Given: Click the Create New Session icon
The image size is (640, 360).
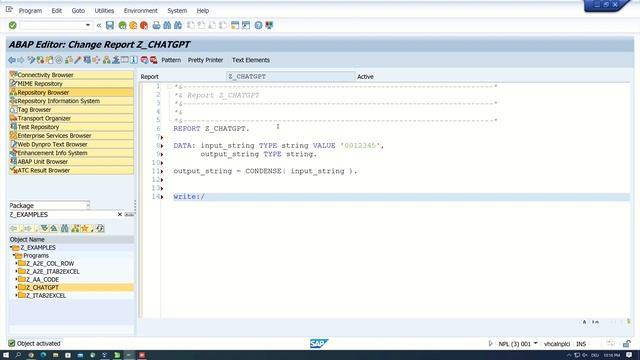Looking at the screenshot, I should [235, 25].
